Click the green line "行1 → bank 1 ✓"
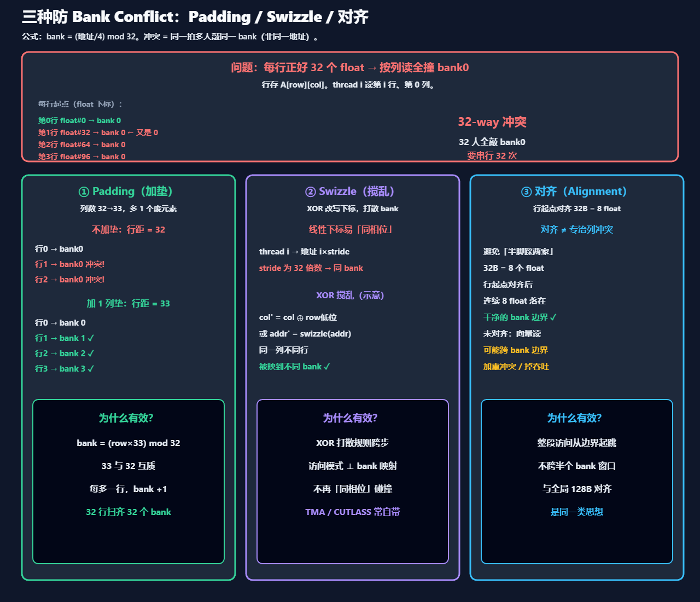 (x=65, y=338)
